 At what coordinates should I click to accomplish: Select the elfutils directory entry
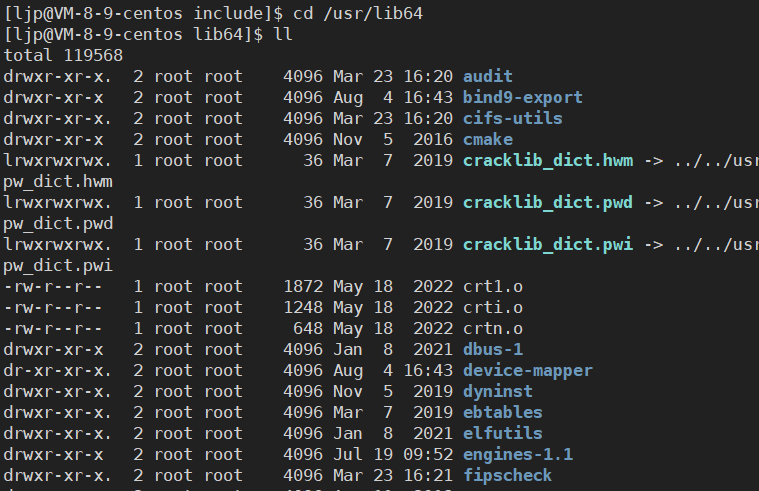[503, 434]
